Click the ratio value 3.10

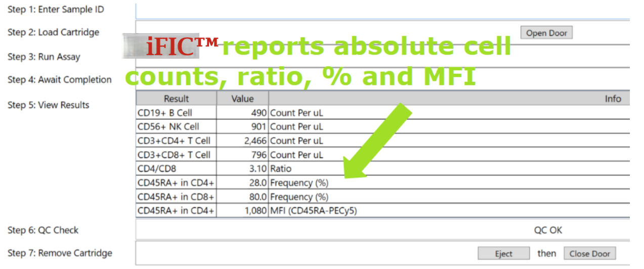pyautogui.click(x=258, y=168)
